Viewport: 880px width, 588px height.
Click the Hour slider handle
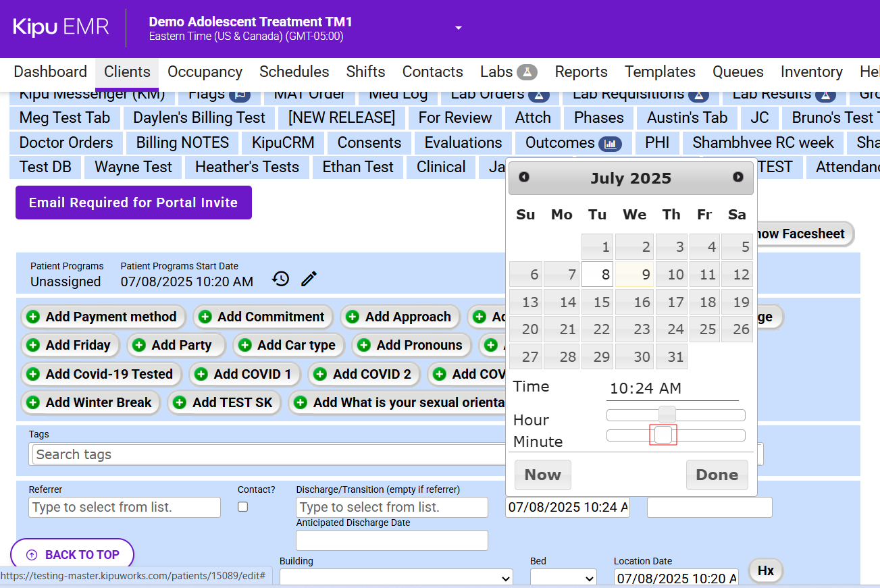(x=667, y=415)
